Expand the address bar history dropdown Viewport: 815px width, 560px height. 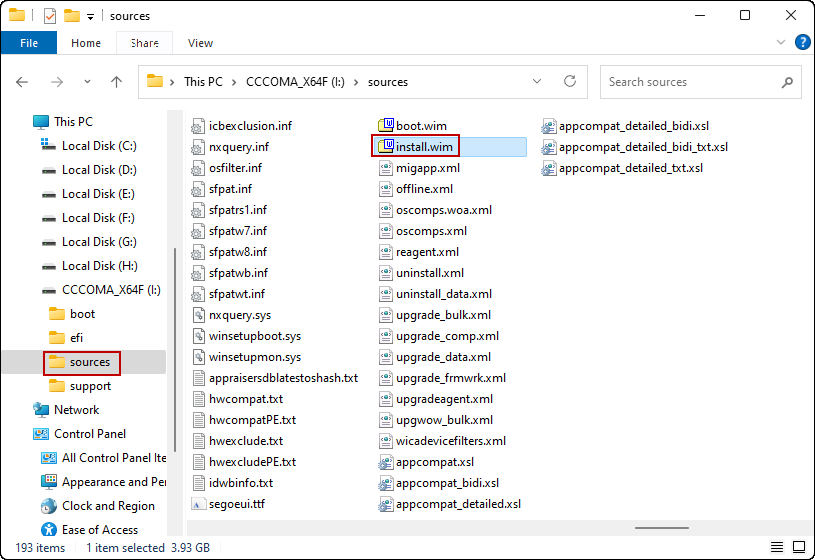[x=537, y=82]
